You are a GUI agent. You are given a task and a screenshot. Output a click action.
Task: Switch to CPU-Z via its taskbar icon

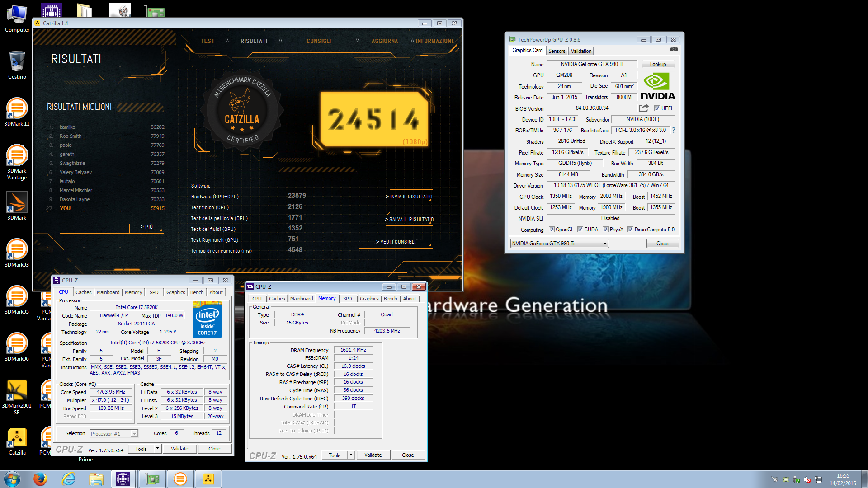[x=123, y=479]
